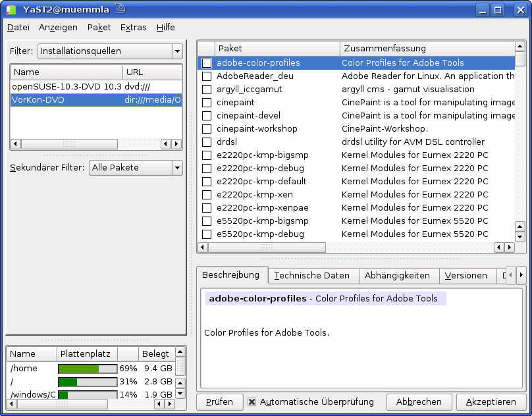Select e5520pc-kmp-bigsmp package row
This screenshot has width=532, height=416.
[356, 221]
